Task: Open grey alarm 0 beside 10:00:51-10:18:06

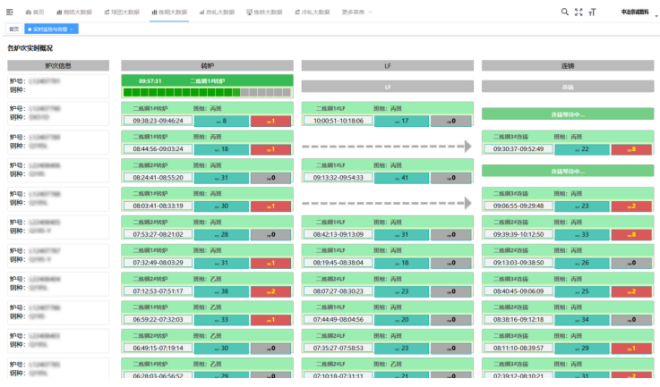Action: click(451, 121)
